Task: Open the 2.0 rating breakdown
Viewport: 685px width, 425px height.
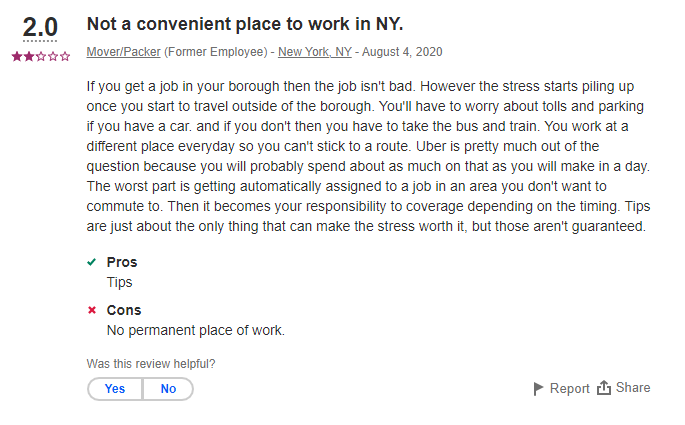Action: [x=40, y=28]
